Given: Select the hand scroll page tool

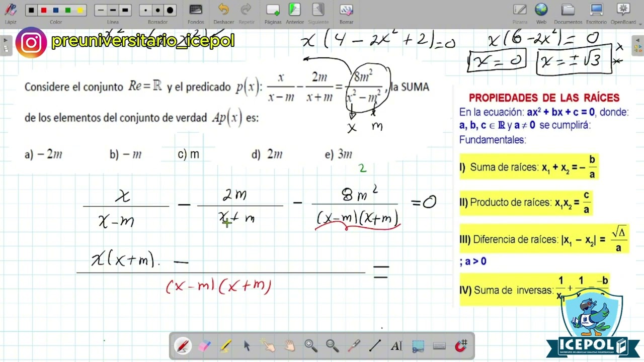Looking at the screenshot, I should [x=289, y=346].
